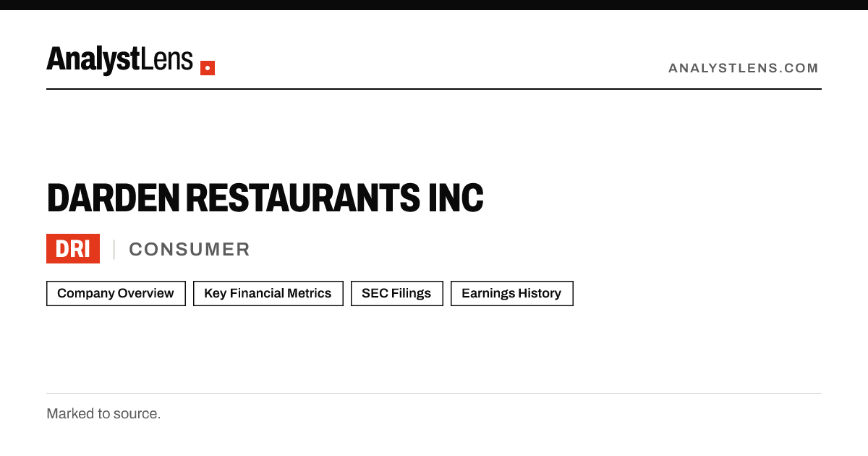Click the horizontal rule under the header

click(x=434, y=89)
